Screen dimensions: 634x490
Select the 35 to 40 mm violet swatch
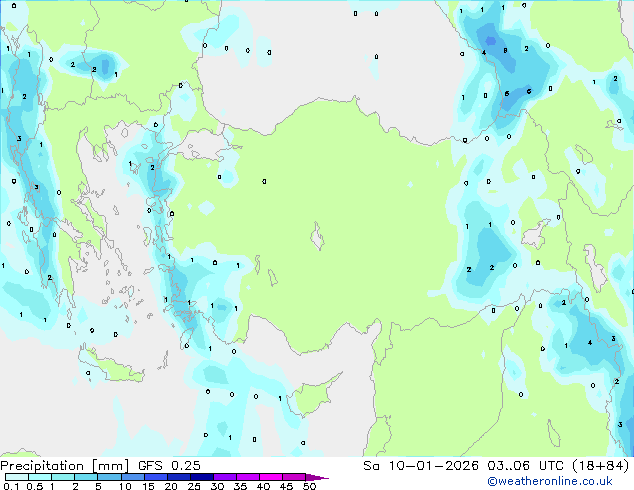point(248,477)
